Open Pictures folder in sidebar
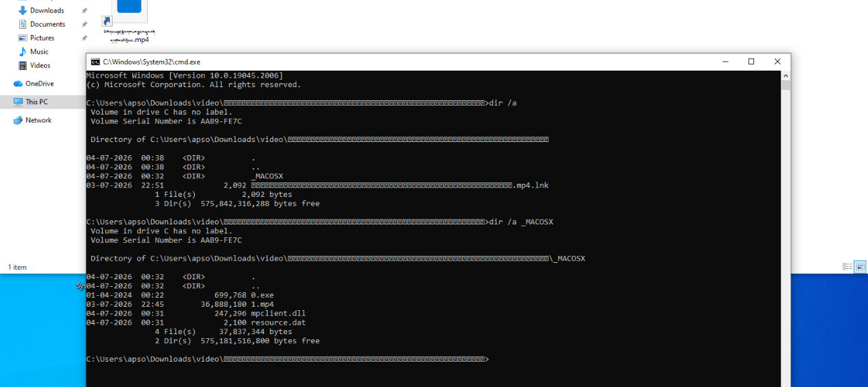 pyautogui.click(x=42, y=38)
